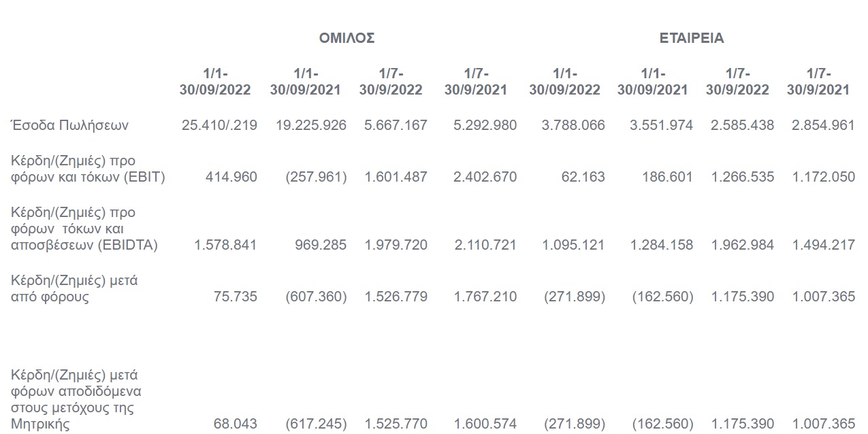Click the value 2.854.961 in last column
This screenshot has height=434, width=868.
point(823,125)
